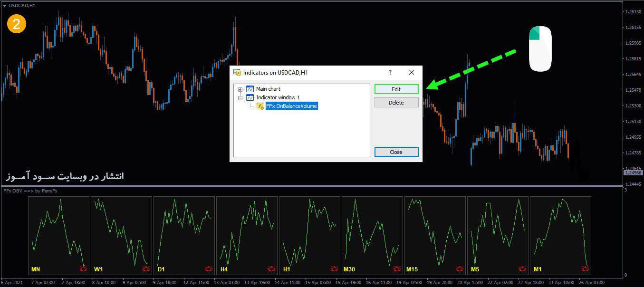
Task: Click the red bug icon in the M5 panel
Action: pos(522,269)
